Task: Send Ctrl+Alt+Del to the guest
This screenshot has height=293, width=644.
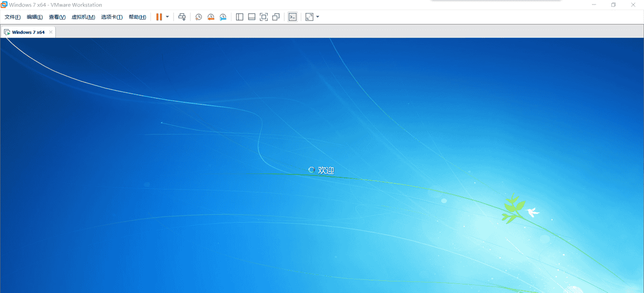Action: [182, 17]
